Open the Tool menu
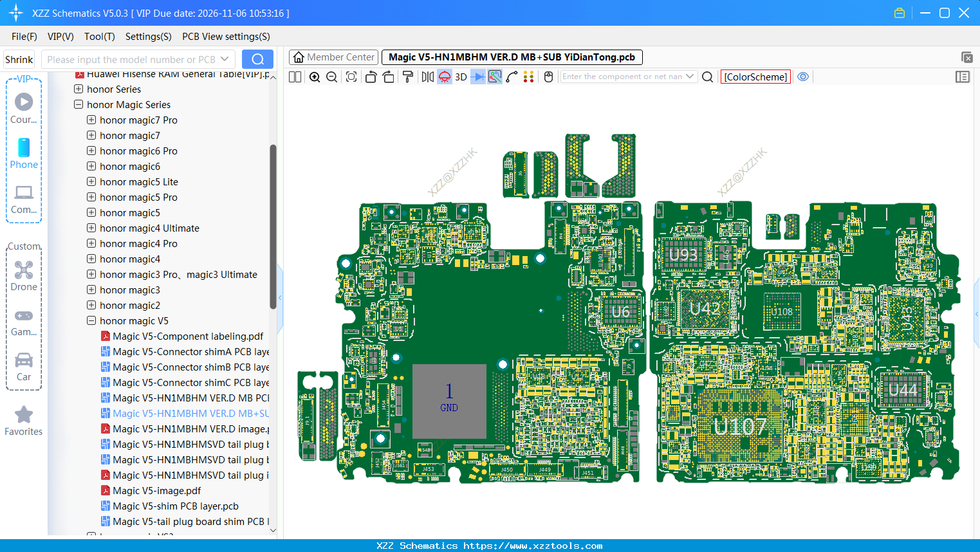The width and height of the screenshot is (980, 552). 99,37
